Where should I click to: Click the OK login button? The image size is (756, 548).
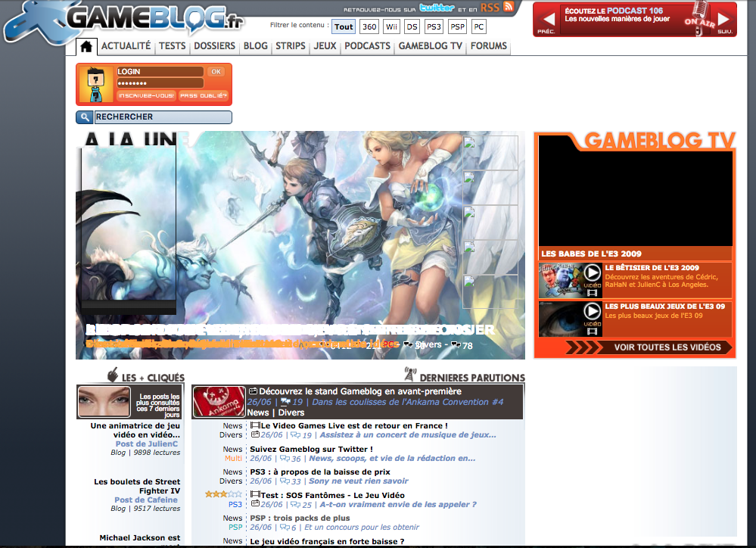(216, 72)
